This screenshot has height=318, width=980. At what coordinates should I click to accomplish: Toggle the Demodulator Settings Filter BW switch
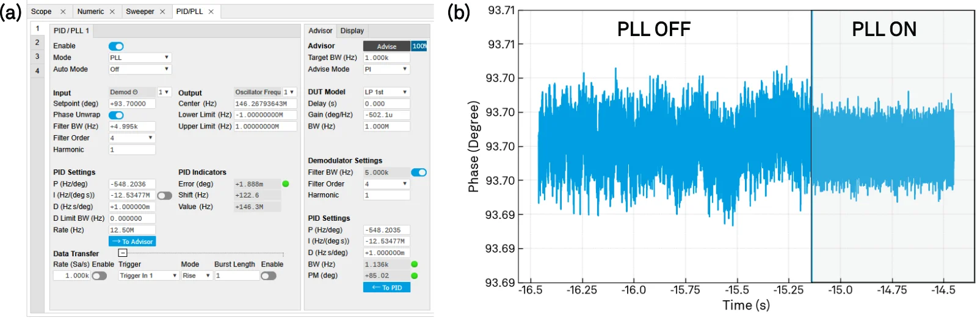pyautogui.click(x=419, y=172)
